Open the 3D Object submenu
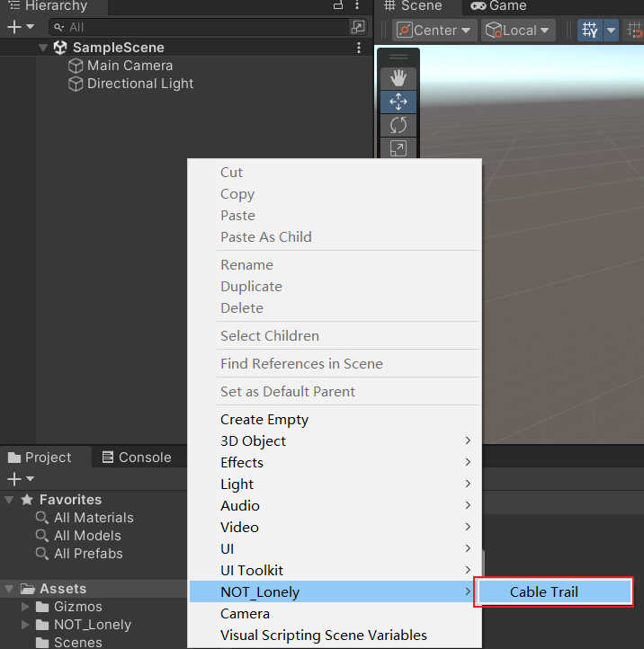The height and width of the screenshot is (649, 644). [335, 440]
